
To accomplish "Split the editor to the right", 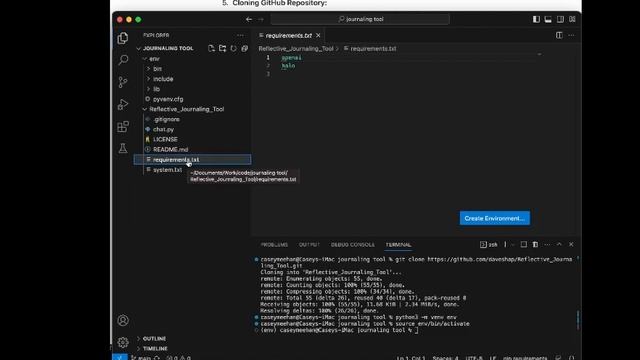I will click(559, 36).
